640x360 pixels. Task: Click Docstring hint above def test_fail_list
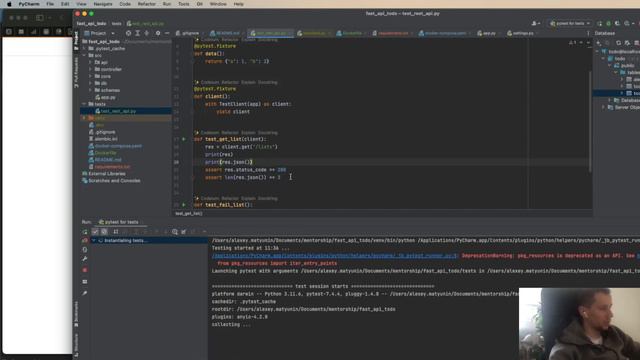point(267,198)
